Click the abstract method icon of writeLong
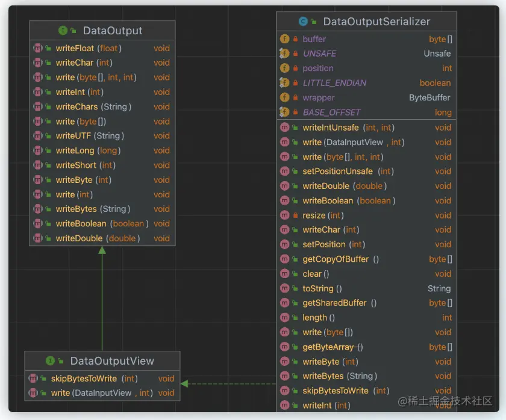 pyautogui.click(x=38, y=150)
